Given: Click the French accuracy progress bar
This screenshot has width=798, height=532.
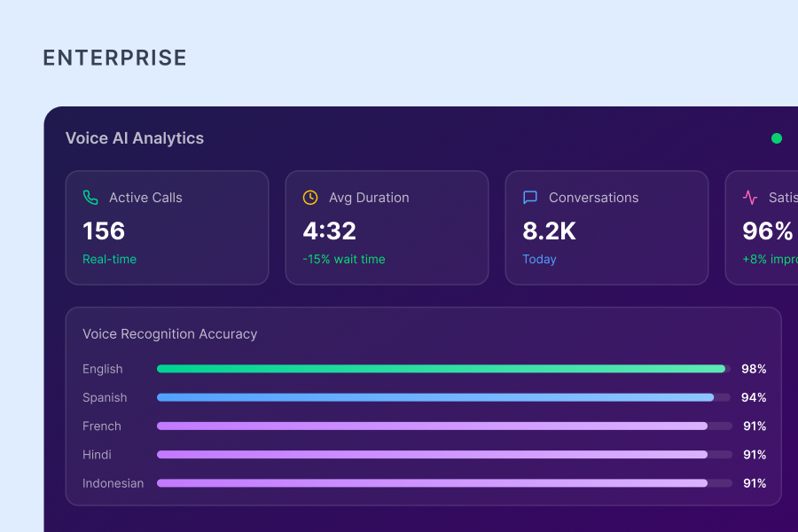Looking at the screenshot, I should click(433, 426).
